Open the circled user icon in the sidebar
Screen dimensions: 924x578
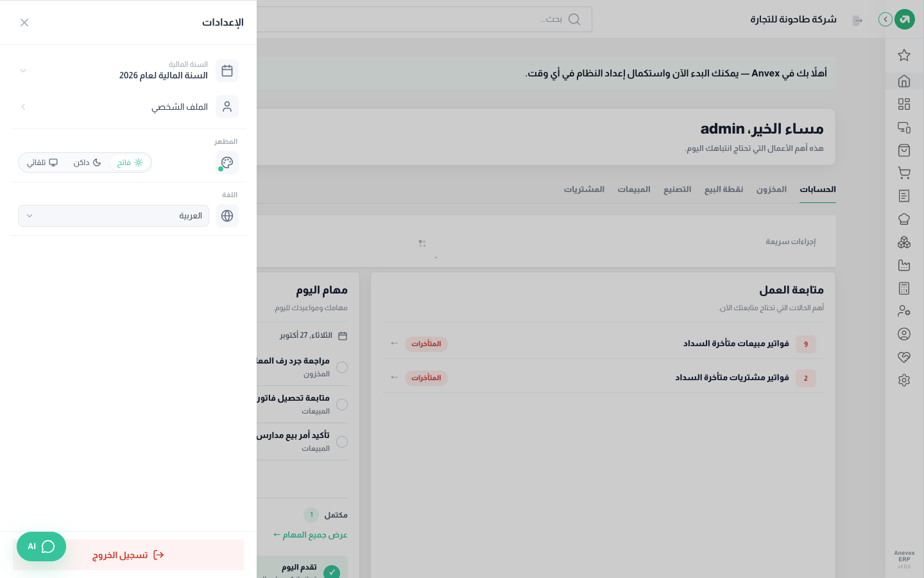(x=904, y=334)
